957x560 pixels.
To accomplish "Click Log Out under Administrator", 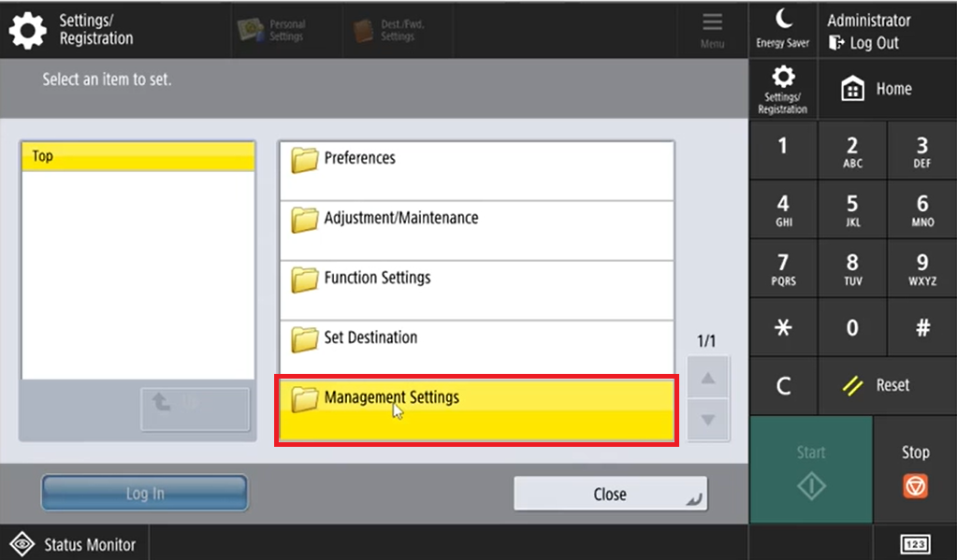I will click(863, 43).
